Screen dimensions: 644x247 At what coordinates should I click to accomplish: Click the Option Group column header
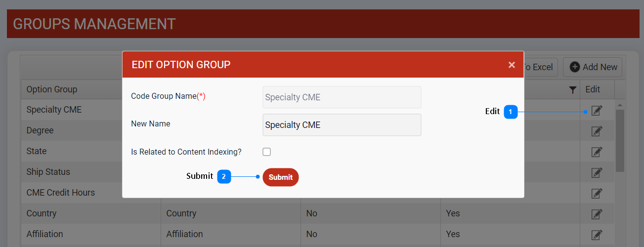tap(52, 89)
